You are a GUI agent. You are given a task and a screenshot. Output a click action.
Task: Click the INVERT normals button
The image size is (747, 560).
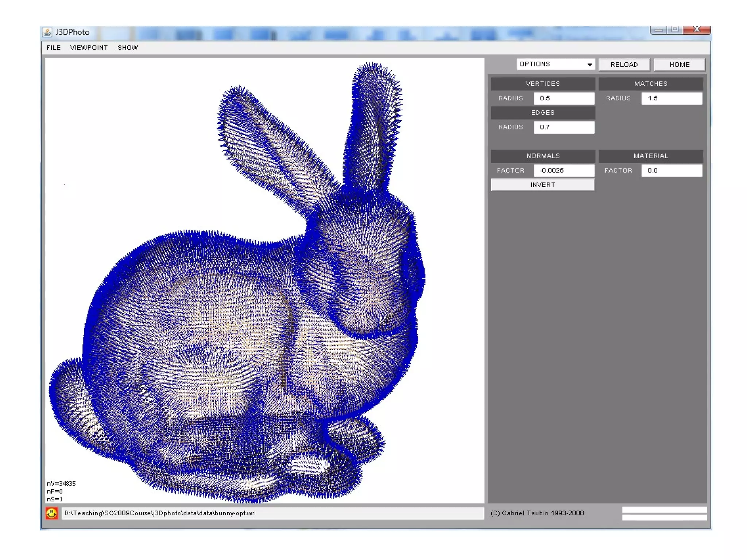pyautogui.click(x=542, y=185)
